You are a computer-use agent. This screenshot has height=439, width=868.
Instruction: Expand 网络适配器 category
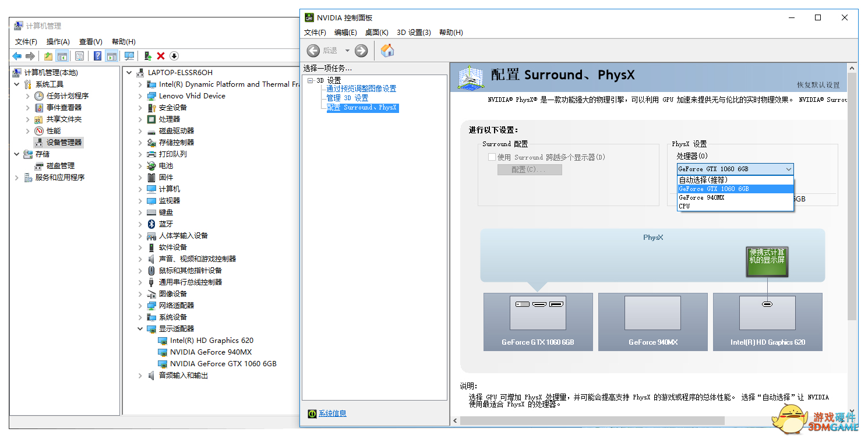click(140, 306)
